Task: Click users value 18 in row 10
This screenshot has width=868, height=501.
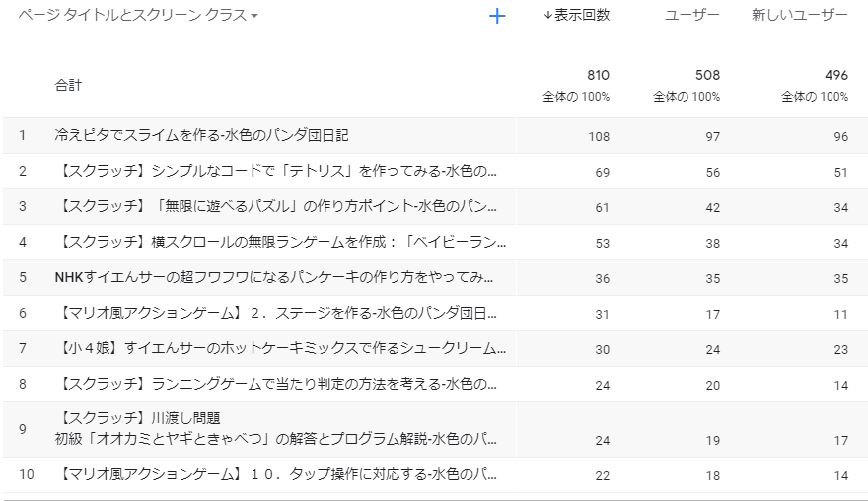Action: 712,475
